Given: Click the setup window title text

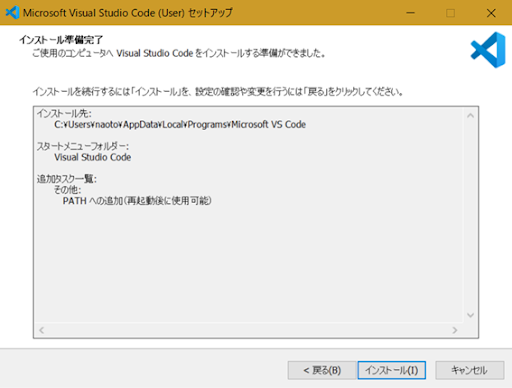Looking at the screenshot, I should pyautogui.click(x=128, y=13).
